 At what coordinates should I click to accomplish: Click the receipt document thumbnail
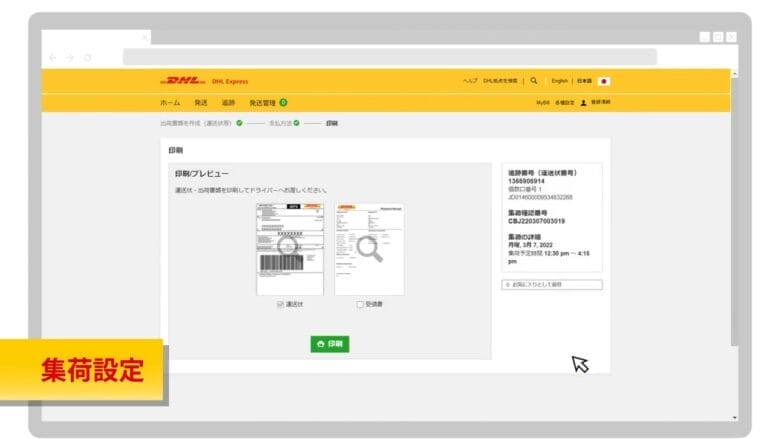370,249
